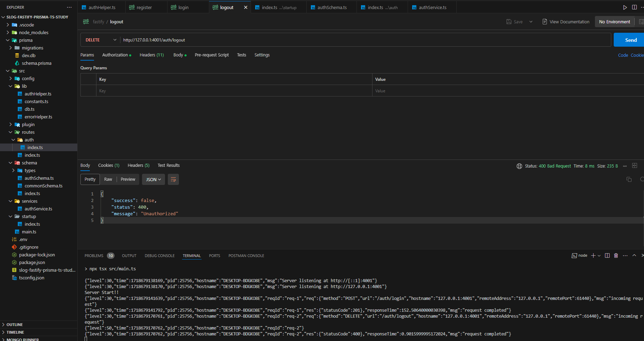Viewport: 644px width, 341px height.
Task: Open response options via the three-dot icon
Action: click(625, 166)
